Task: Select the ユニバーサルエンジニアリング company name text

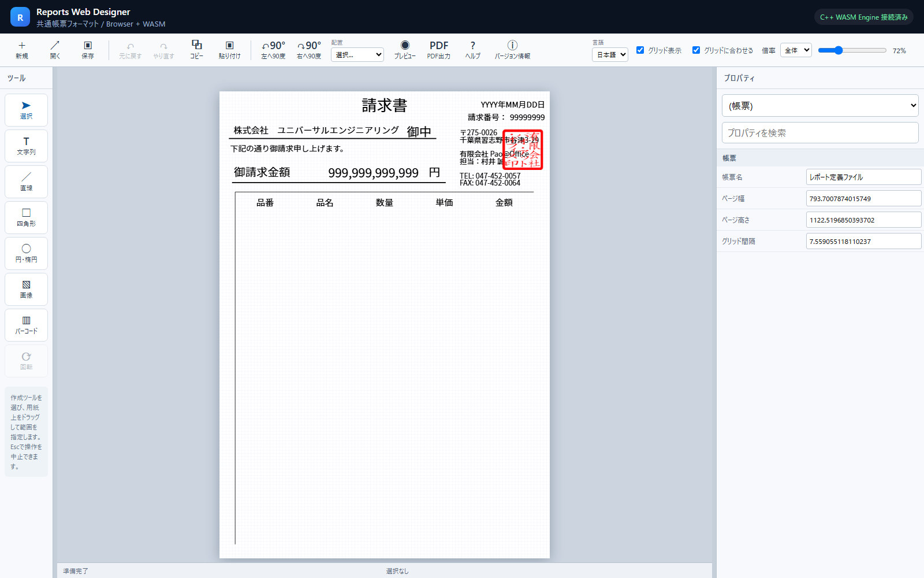Action: pyautogui.click(x=338, y=131)
